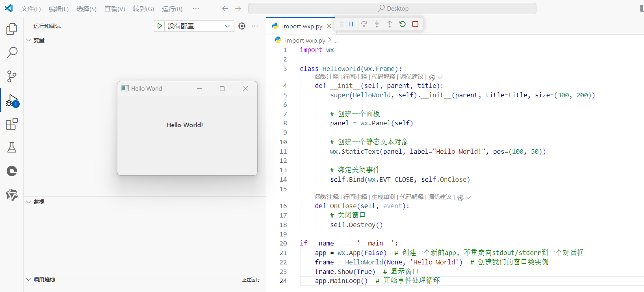Open the Search view icon
Screen dimensions: 644x292
pos(12,52)
